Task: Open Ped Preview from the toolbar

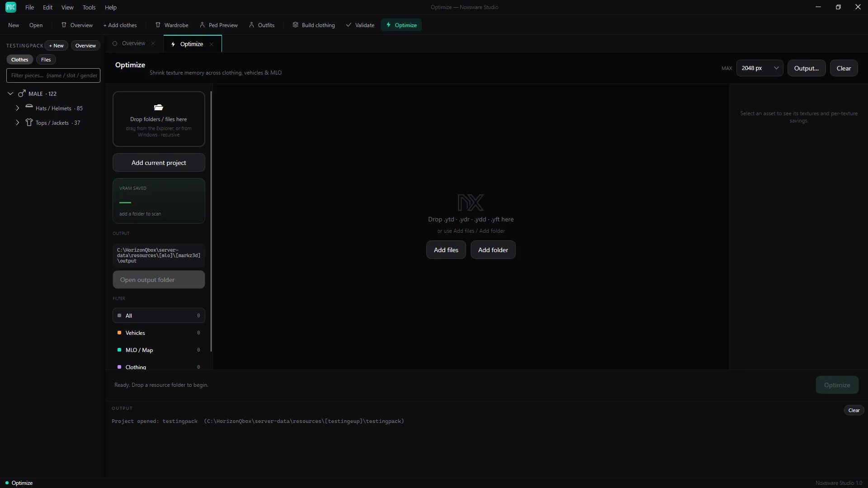Action: pyautogui.click(x=219, y=25)
